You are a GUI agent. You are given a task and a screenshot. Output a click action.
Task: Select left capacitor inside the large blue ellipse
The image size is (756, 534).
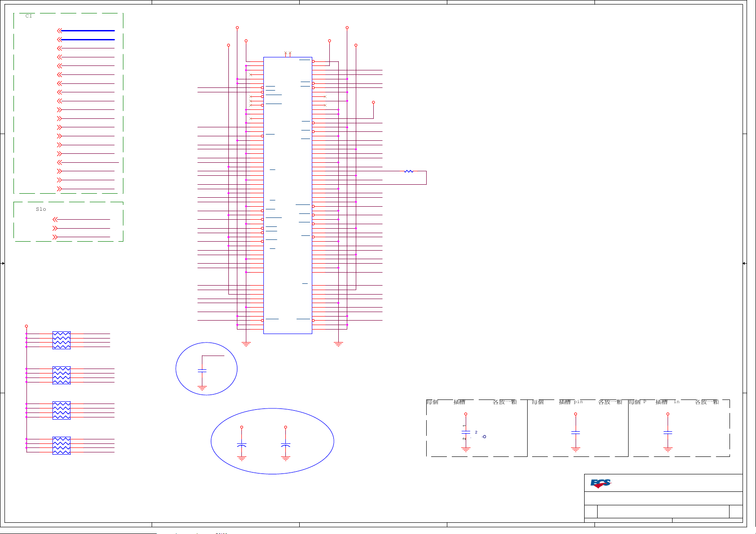coord(241,445)
